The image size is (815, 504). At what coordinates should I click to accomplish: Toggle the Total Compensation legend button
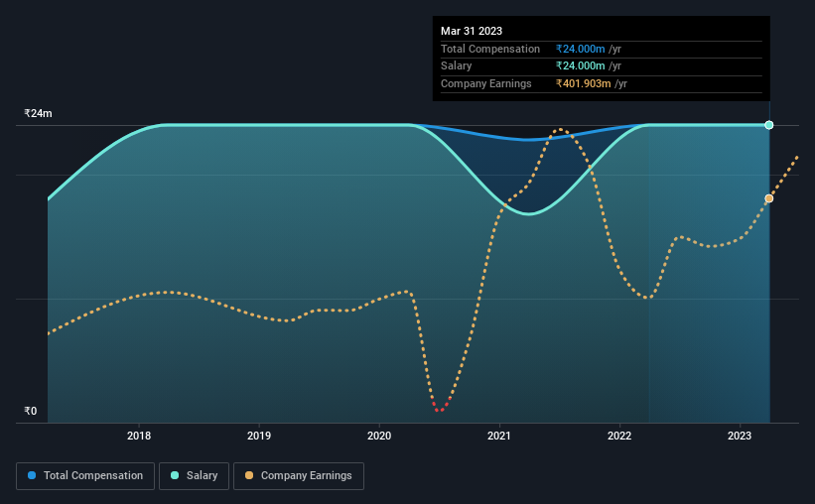(x=85, y=476)
